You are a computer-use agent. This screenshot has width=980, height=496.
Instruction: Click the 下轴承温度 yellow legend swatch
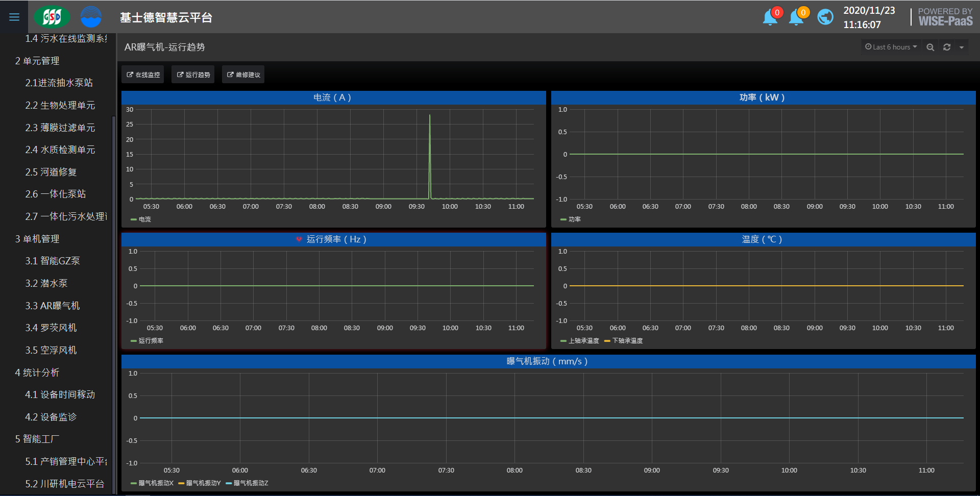607,341
